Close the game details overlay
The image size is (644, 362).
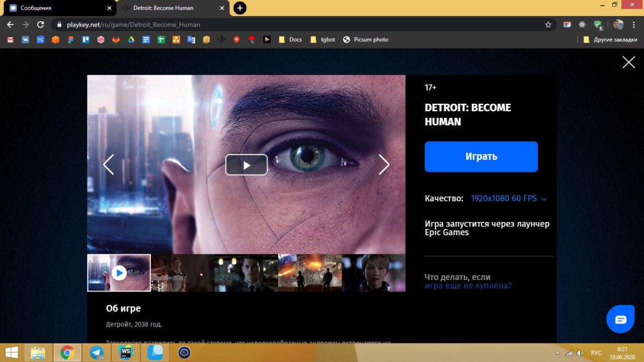[628, 62]
